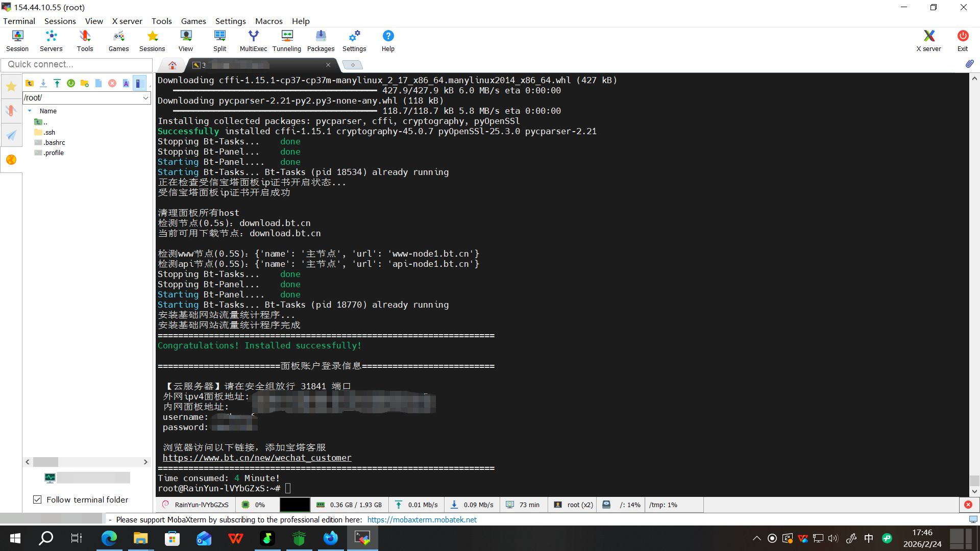The image size is (980, 551).
Task: Open the Packages toolbar icon
Action: point(321,40)
